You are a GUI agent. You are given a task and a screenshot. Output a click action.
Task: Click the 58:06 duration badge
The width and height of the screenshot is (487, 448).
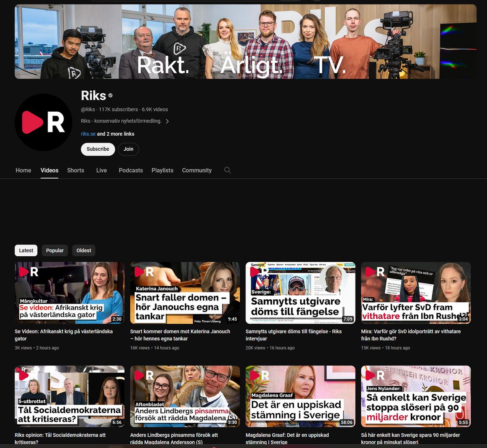[x=347, y=422]
